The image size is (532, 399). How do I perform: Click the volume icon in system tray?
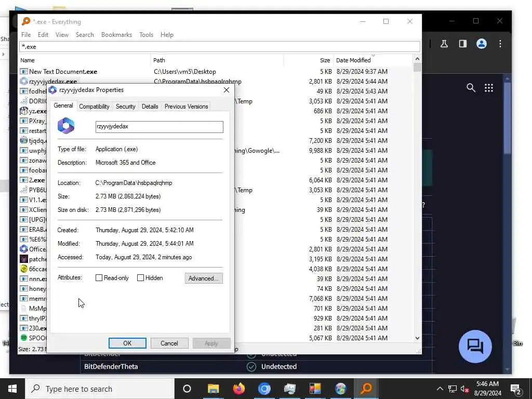[x=464, y=389]
